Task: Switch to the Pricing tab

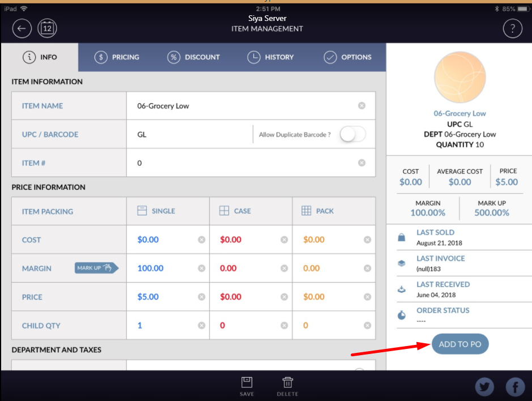Action: pos(117,57)
